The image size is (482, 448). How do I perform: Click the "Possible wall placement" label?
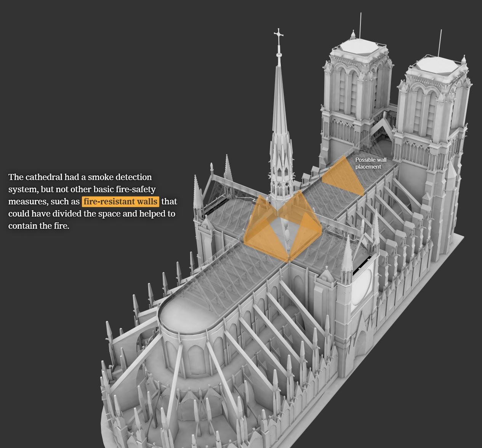coord(370,163)
